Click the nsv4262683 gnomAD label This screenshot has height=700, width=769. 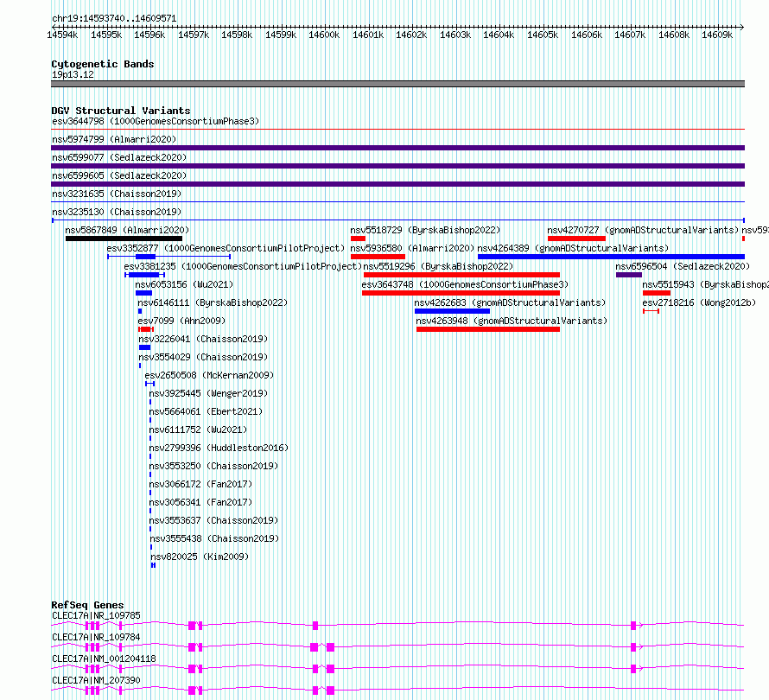(510, 302)
